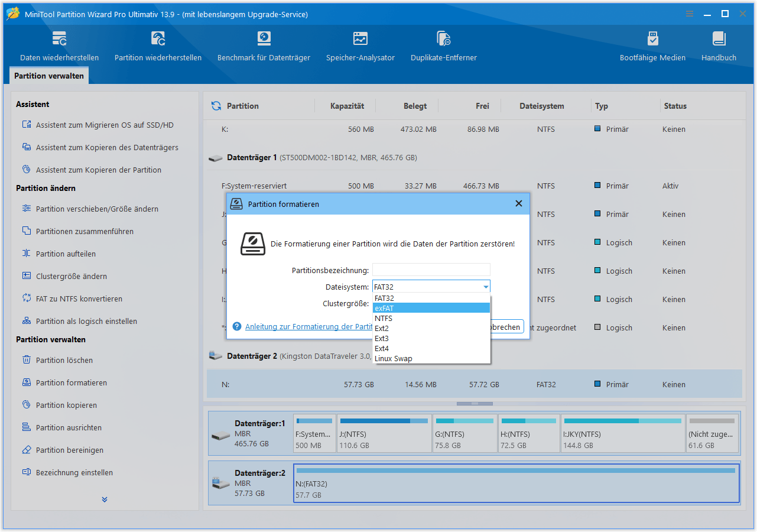
Task: Choose Partition als logisch einstellen
Action: pyautogui.click(x=80, y=321)
